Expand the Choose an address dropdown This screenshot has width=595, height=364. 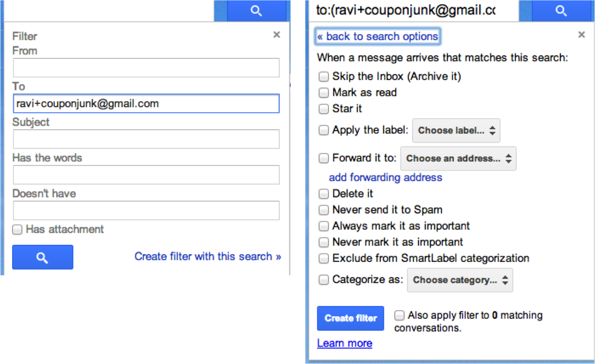458,159
